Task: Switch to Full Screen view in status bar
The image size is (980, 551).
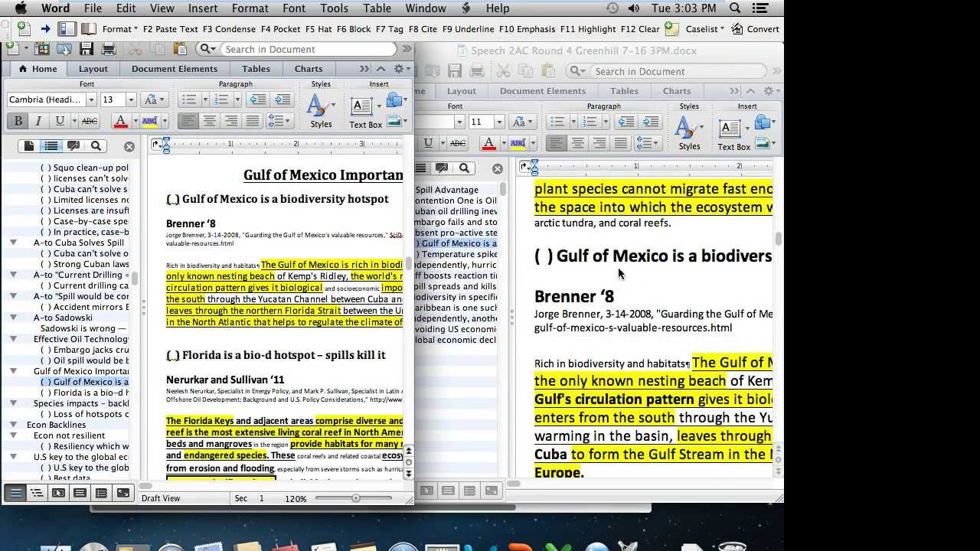Action: tap(122, 494)
